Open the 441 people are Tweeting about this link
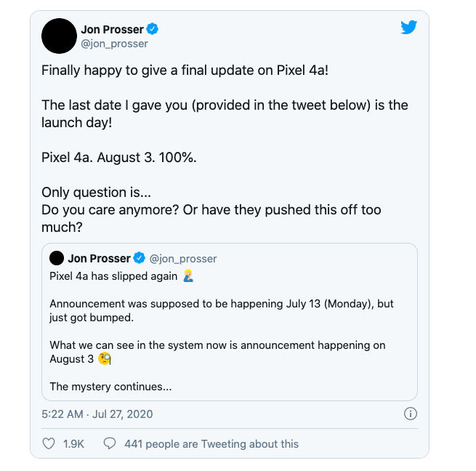The width and height of the screenshot is (476, 471). (x=211, y=443)
